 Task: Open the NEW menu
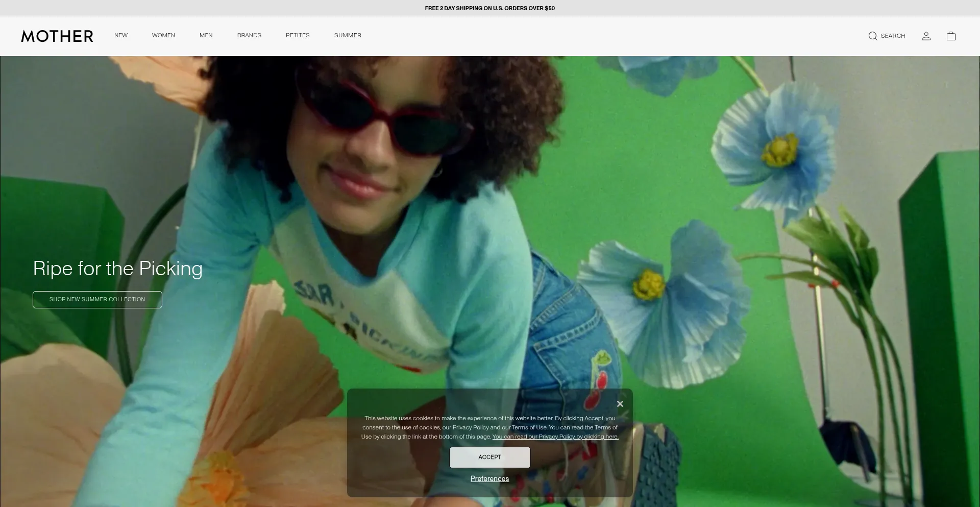(121, 35)
